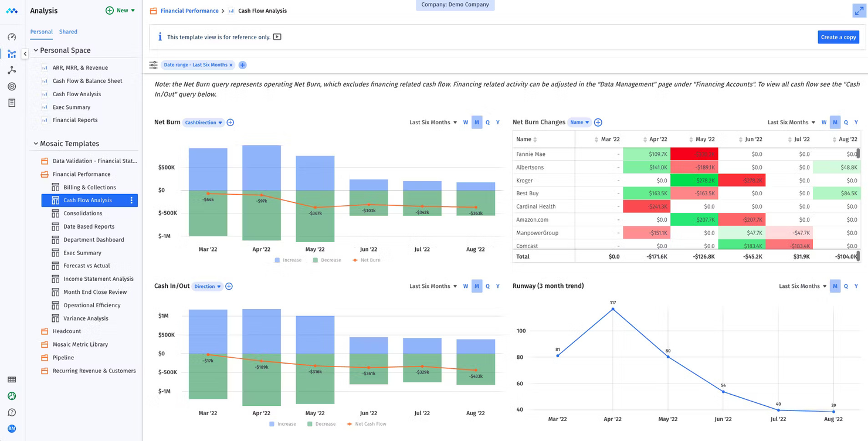Screen dimensions: 868x441
Task: Open the add icon next to Name in Net Burn Changes
Action: click(598, 122)
